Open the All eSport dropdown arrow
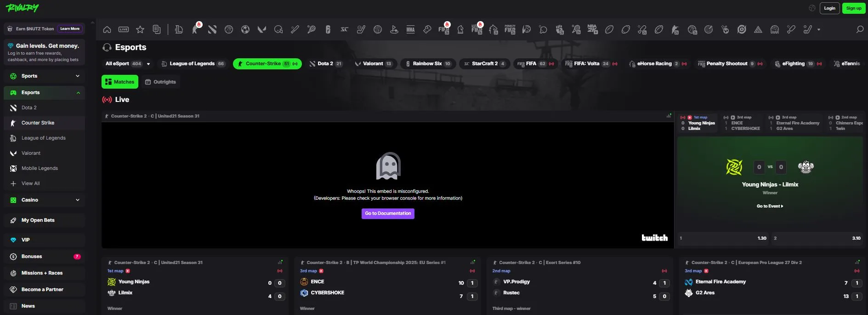This screenshot has height=315, width=868. (148, 64)
